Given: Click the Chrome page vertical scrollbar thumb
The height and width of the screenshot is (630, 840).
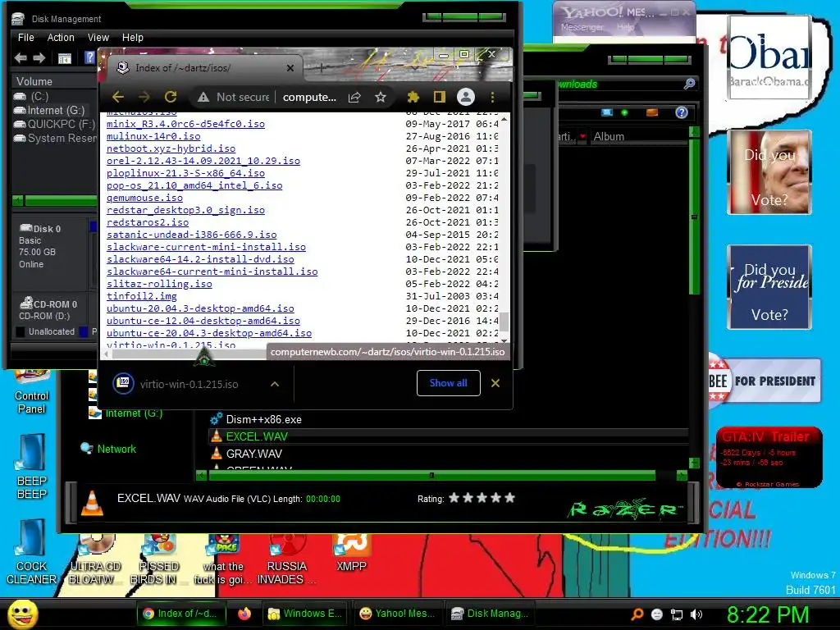Looking at the screenshot, I should tap(504, 322).
